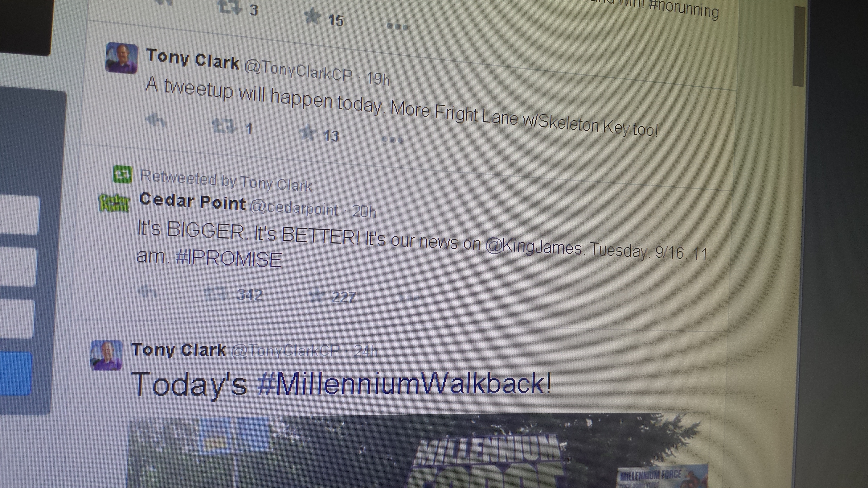Open more options on Cedar Point tweet
The height and width of the screenshot is (488, 868).
(x=409, y=297)
